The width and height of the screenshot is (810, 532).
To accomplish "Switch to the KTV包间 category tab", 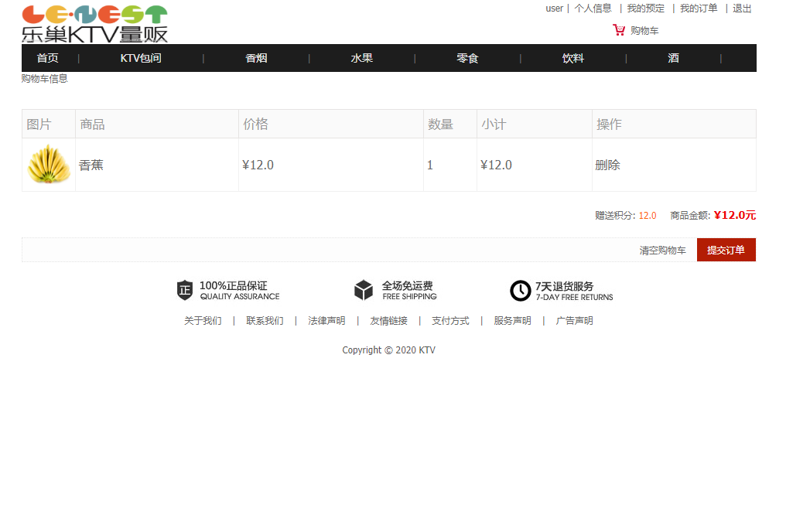I will (140, 57).
